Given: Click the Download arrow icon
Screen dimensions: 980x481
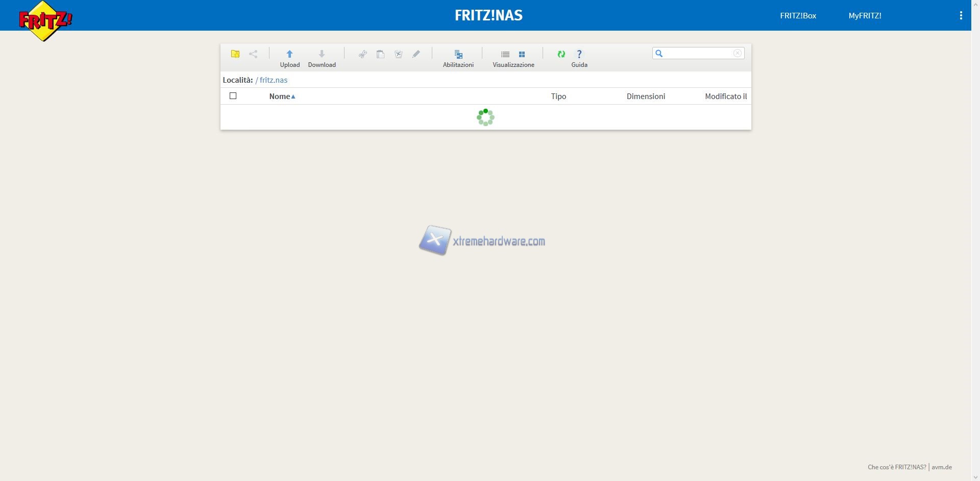Looking at the screenshot, I should coord(322,54).
